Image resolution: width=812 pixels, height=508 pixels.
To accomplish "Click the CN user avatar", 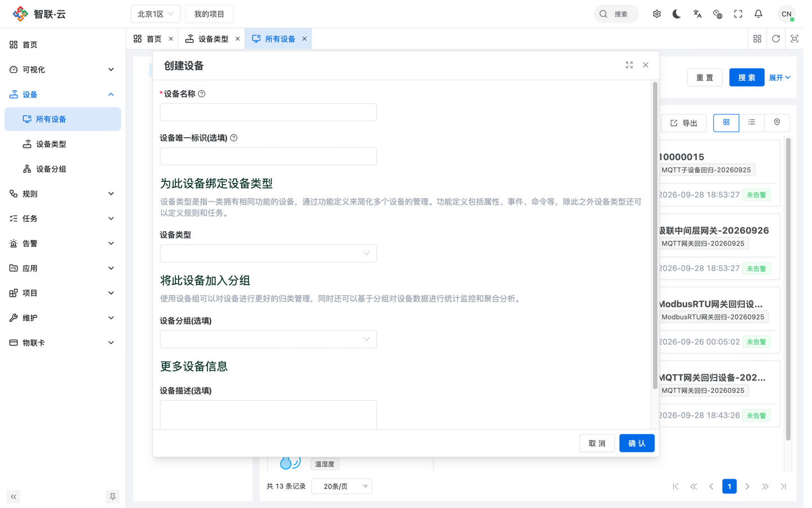I will click(786, 14).
